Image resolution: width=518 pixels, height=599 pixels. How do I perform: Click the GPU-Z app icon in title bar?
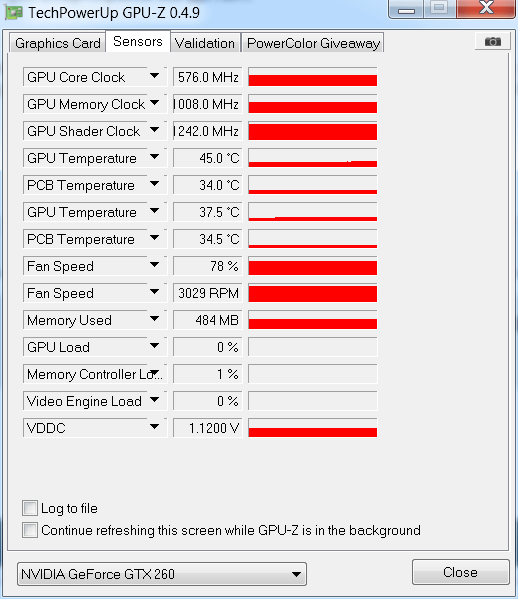pos(14,13)
